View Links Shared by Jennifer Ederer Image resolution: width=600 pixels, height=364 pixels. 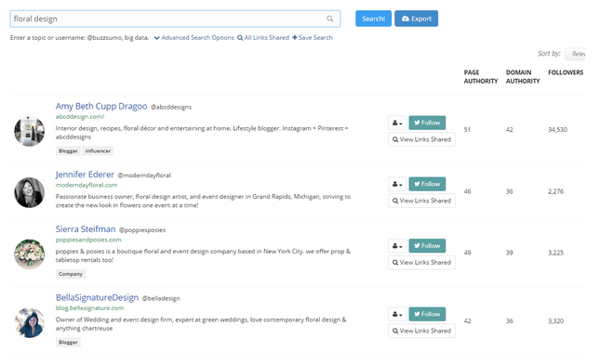(422, 201)
